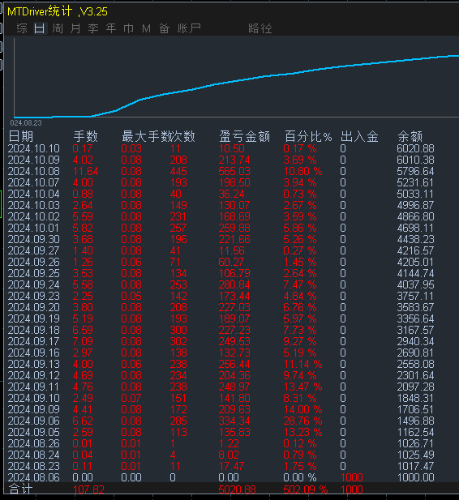Click the 次数 column header
This screenshot has width=459, height=500.
pyautogui.click(x=183, y=137)
